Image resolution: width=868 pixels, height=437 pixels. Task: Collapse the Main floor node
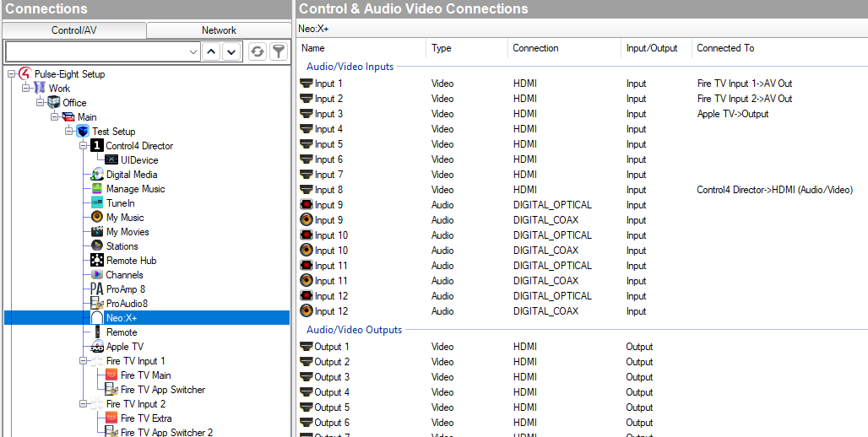click(54, 116)
